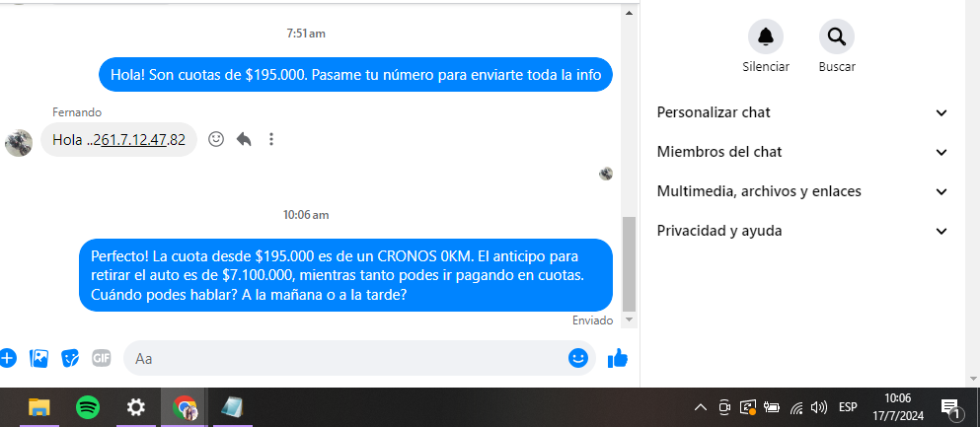Open the Buscar search icon in the chat panel
The height and width of the screenshot is (427, 980).
pyautogui.click(x=837, y=36)
